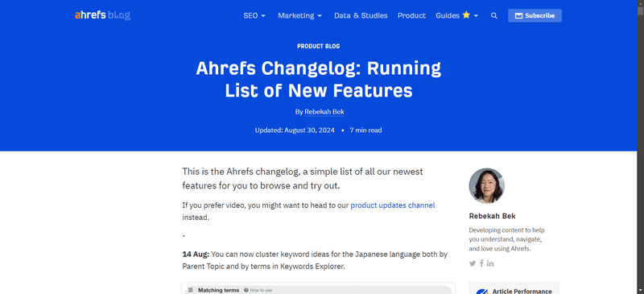Expand the SEO dropdown menu

click(x=254, y=15)
